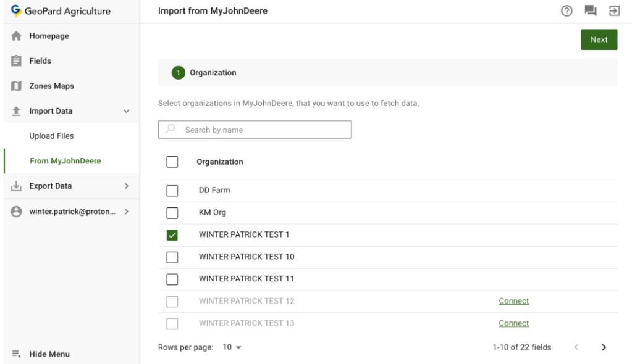Expand the Export Data submenu arrow
This screenshot has width=632, height=364.
(x=127, y=186)
